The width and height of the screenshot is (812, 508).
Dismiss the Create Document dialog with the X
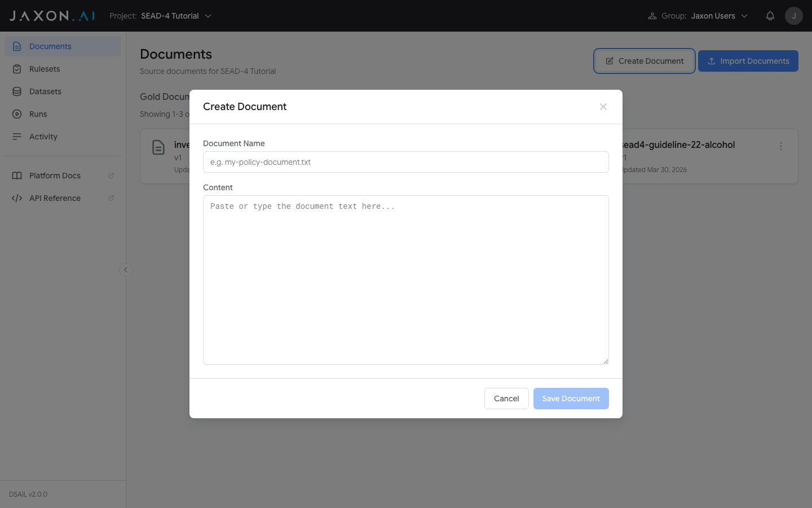603,107
